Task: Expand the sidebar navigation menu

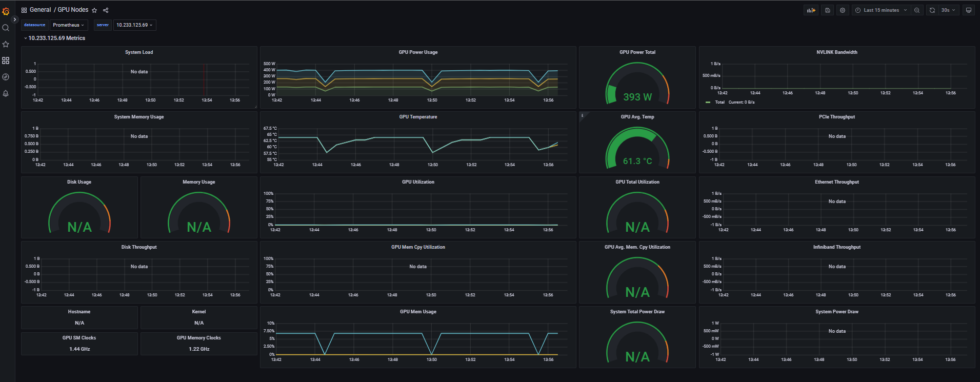Action: click(15, 19)
